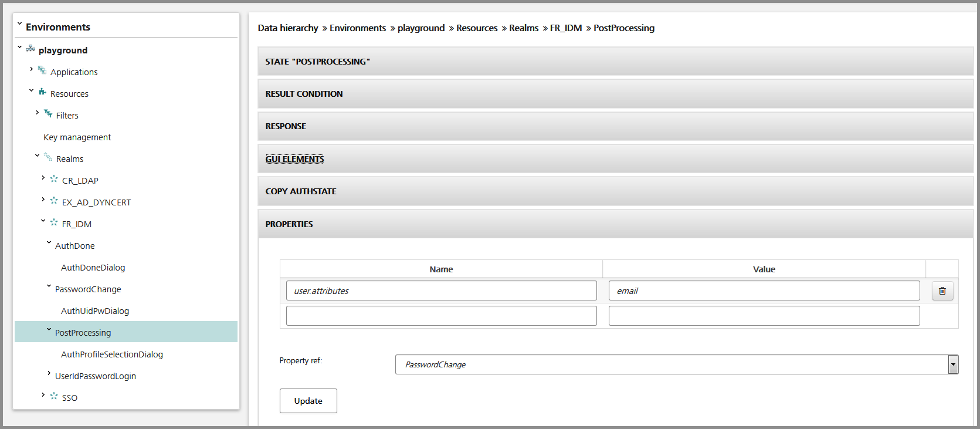Select the PasswordChange tree item

[88, 289]
